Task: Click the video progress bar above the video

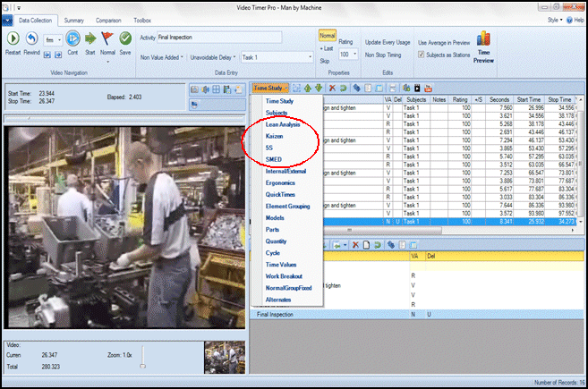Action: coord(124,119)
